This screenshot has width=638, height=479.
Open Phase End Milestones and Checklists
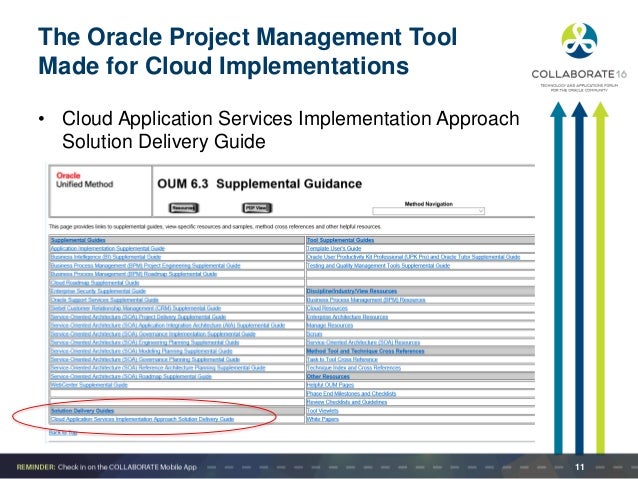(x=352, y=394)
